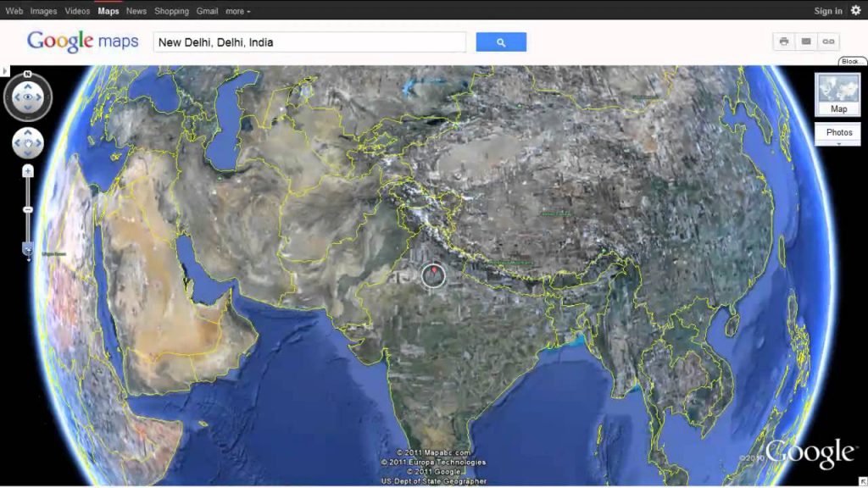This screenshot has height=488, width=868.
Task: Open the Gmail link in top bar
Action: click(207, 11)
